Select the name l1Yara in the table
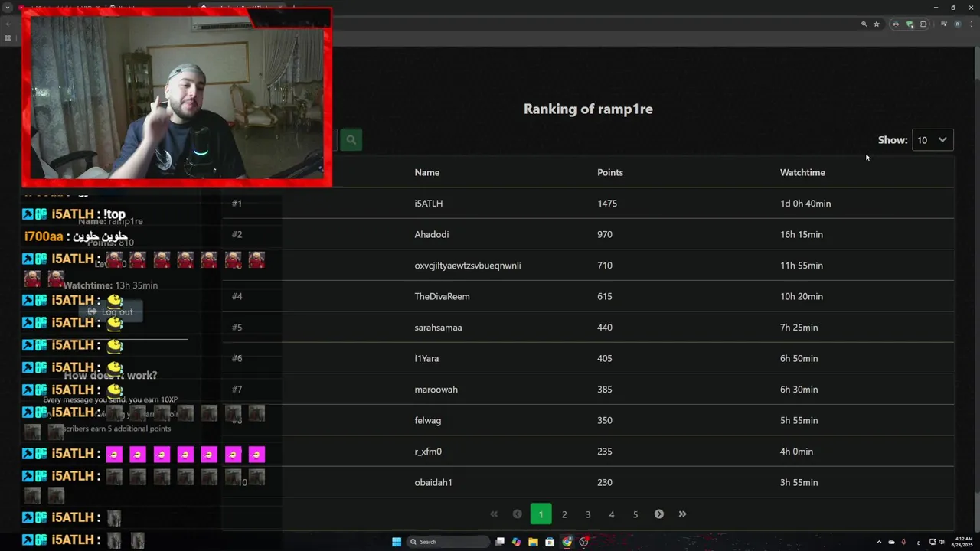The width and height of the screenshot is (980, 551). (x=426, y=358)
